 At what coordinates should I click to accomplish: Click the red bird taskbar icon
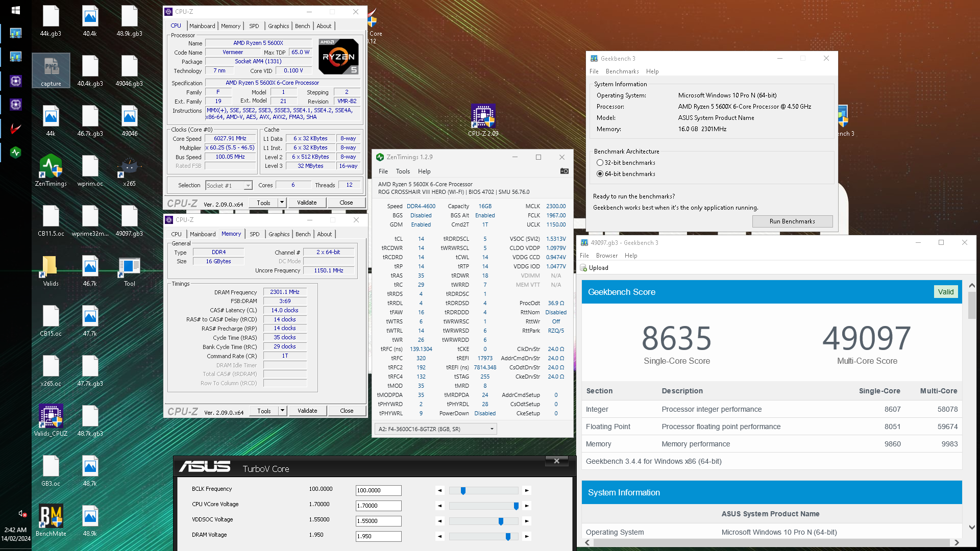(16, 129)
